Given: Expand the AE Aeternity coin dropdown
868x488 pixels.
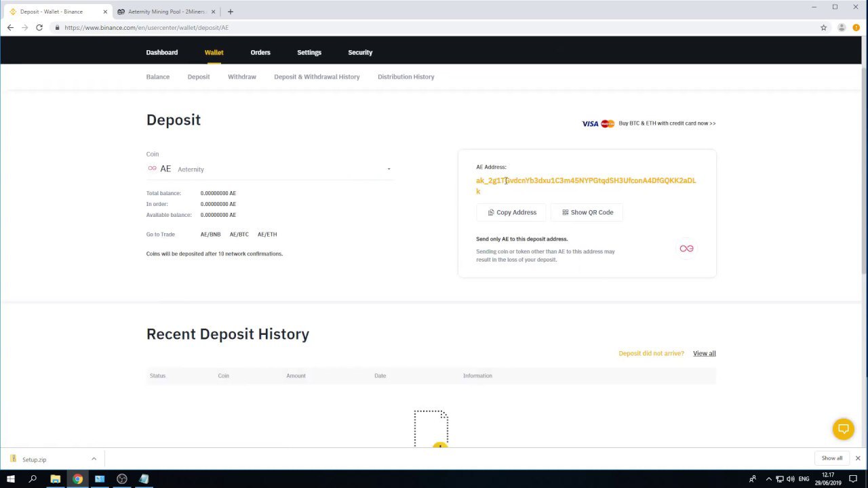Looking at the screenshot, I should click(x=269, y=169).
